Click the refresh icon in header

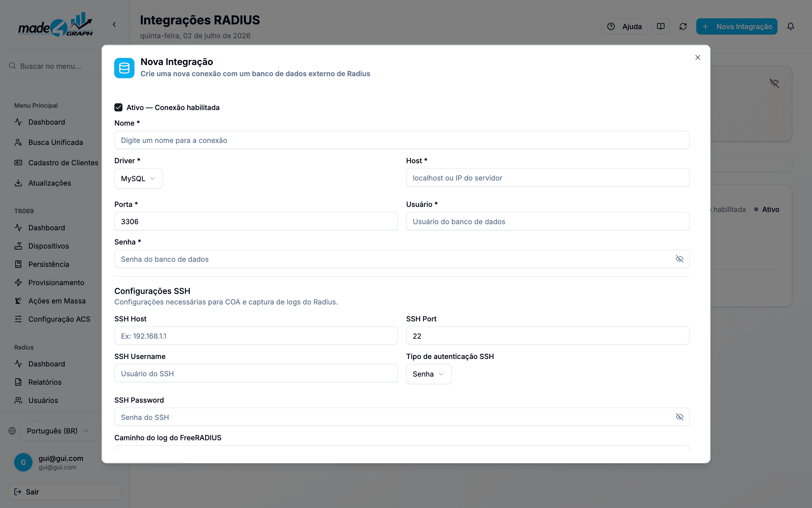683,26
